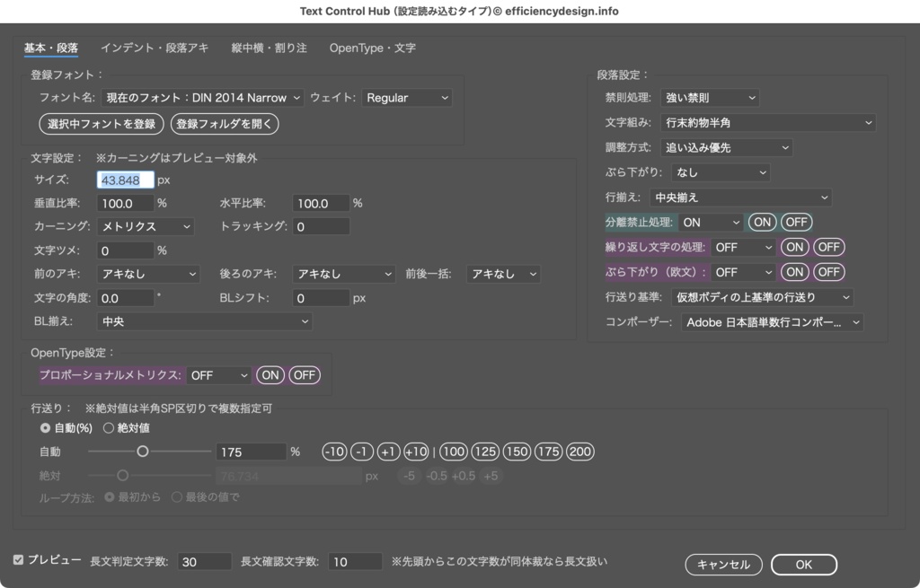Viewport: 920px width, 588px height.
Task: Set leading preset to 125
Action: [485, 452]
